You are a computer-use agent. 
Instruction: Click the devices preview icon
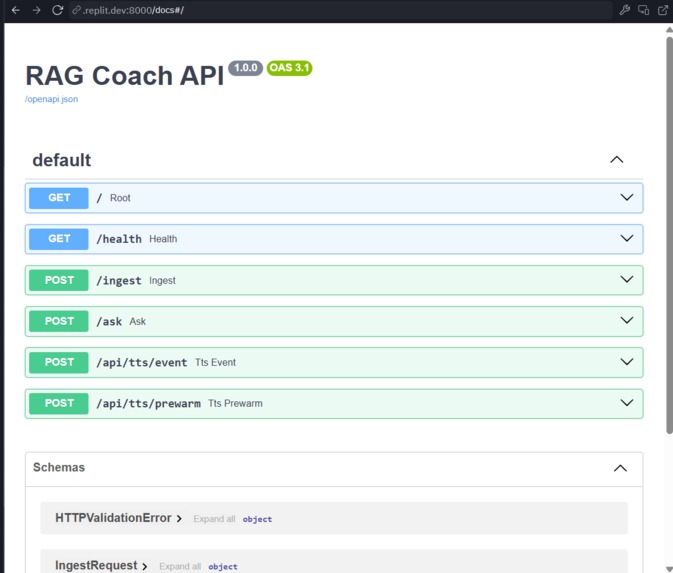pyautogui.click(x=643, y=10)
